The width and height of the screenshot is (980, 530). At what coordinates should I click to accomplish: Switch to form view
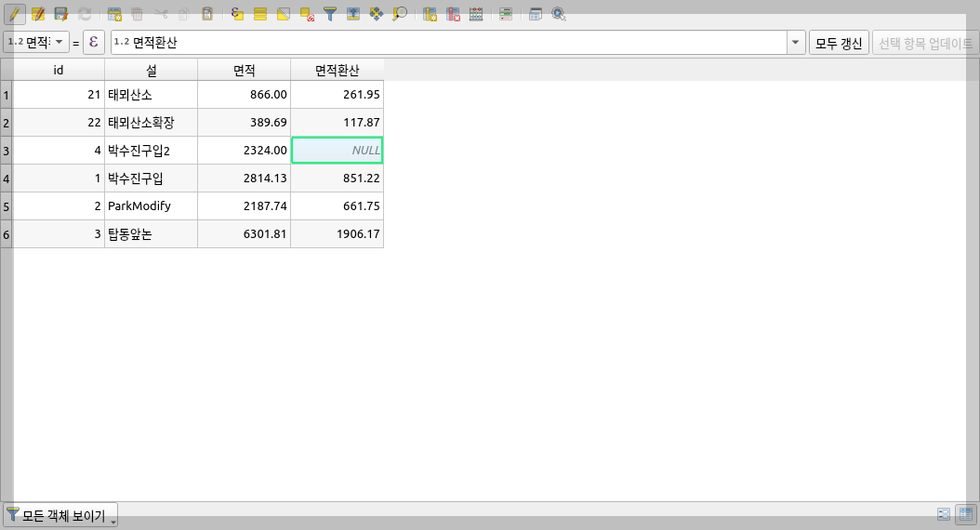(944, 514)
